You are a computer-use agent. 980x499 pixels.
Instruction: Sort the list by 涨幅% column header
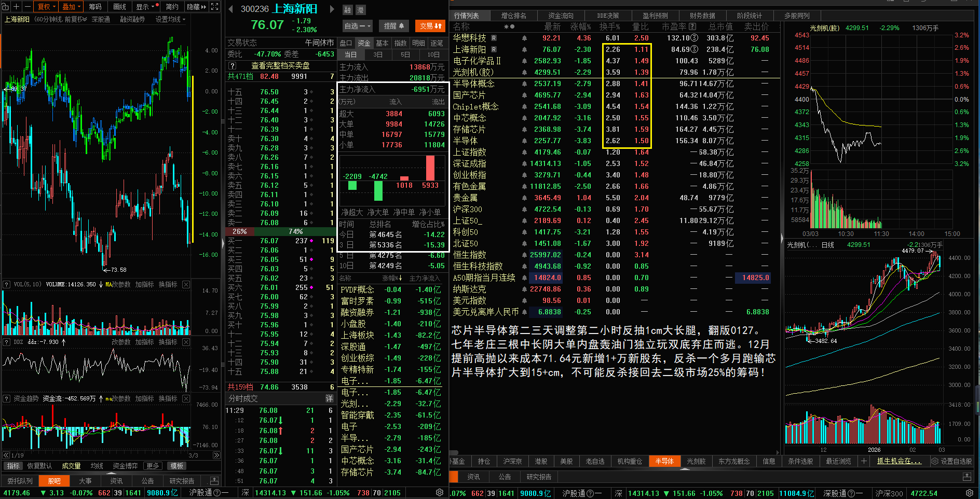580,26
